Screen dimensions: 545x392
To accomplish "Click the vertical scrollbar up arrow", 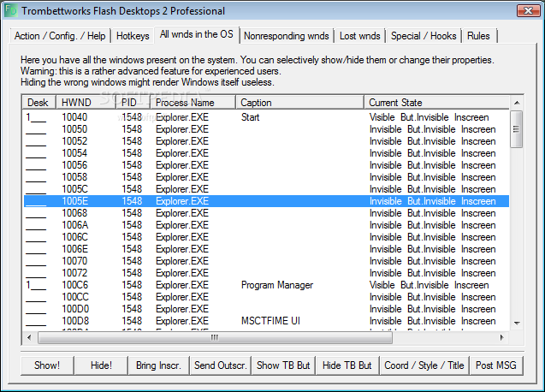I will (517, 103).
